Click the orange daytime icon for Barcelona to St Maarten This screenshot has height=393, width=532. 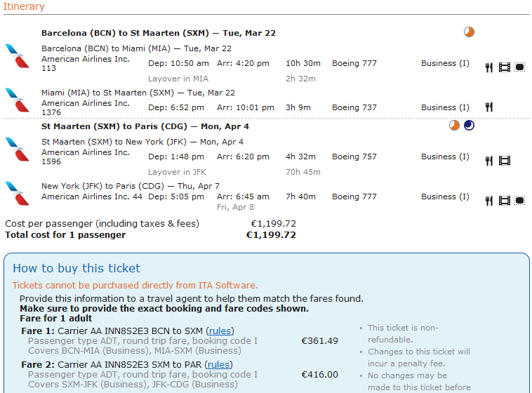470,32
